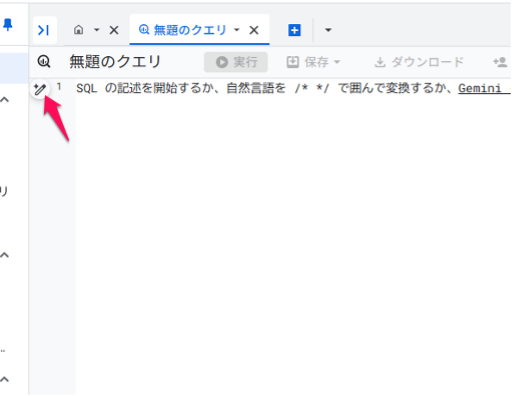Open the tab list dropdown arrow
Image resolution: width=512 pixels, height=396 pixels.
tap(328, 30)
